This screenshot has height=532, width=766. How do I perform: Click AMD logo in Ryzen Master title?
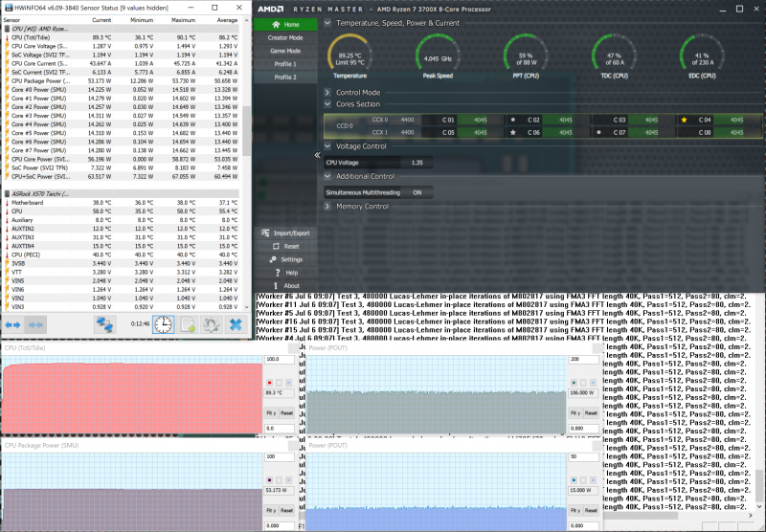pos(271,10)
